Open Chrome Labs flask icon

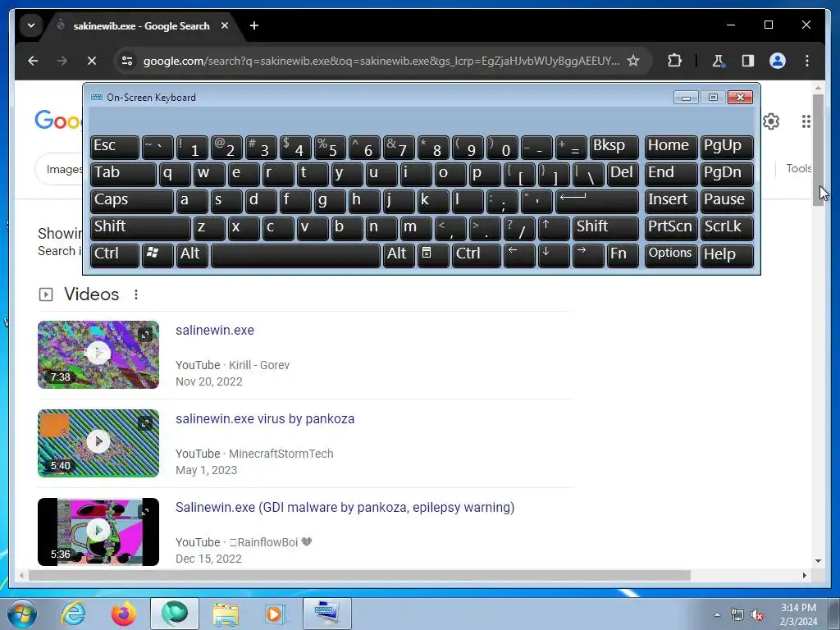click(718, 61)
